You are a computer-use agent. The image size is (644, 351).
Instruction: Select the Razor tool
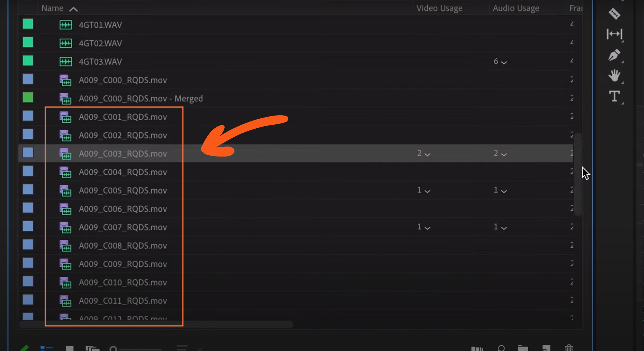pos(614,14)
